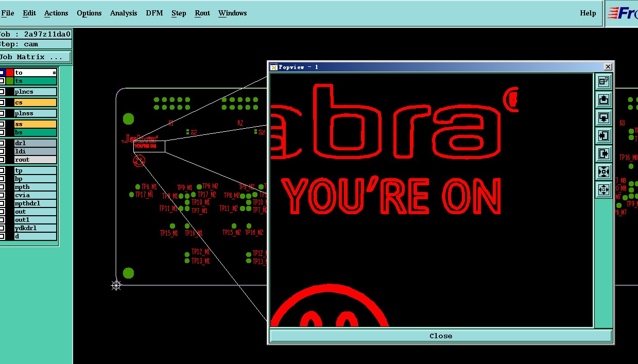This screenshot has height=364, width=638.
Task: Select the 'ss' layer name
Action: pyautogui.click(x=36, y=124)
